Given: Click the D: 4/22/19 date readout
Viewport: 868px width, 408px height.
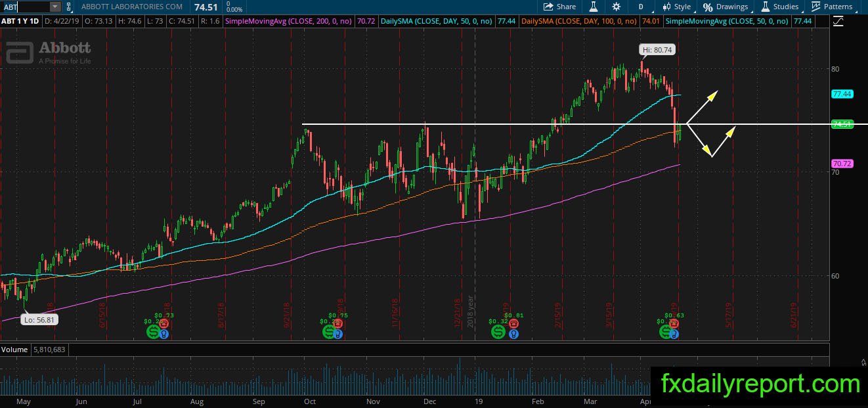Looking at the screenshot, I should 60,22.
